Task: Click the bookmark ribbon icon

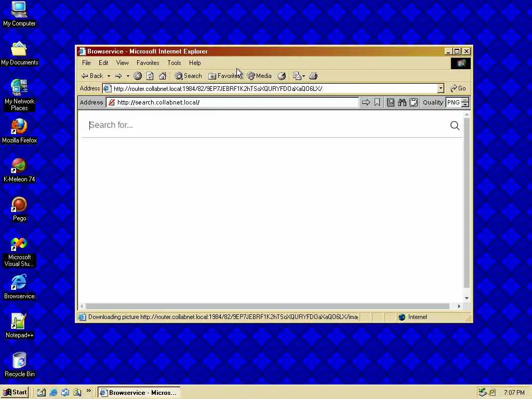Action: [x=377, y=102]
